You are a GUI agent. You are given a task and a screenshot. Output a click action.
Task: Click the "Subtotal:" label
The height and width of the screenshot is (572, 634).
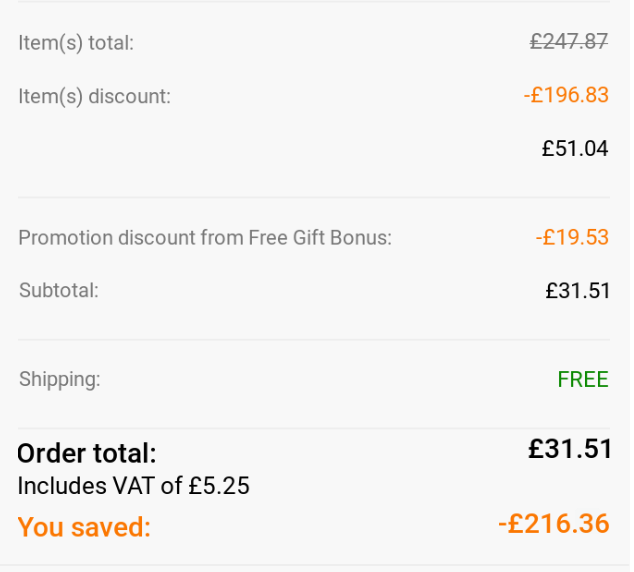click(59, 291)
